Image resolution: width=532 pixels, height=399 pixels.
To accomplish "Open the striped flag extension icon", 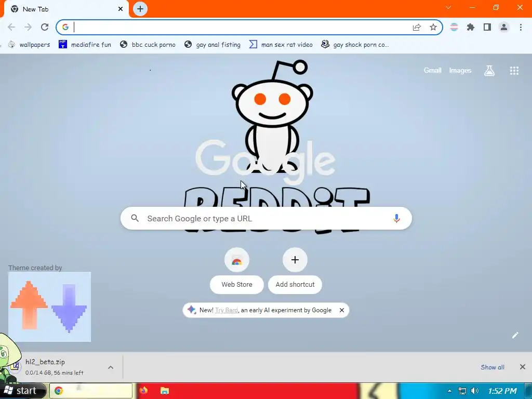I will [x=454, y=27].
